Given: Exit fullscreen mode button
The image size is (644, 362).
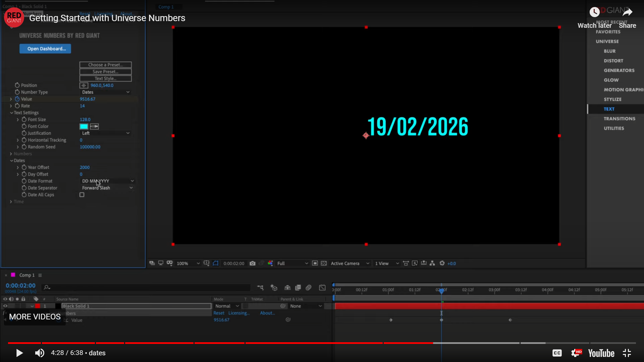Looking at the screenshot, I should click(627, 353).
